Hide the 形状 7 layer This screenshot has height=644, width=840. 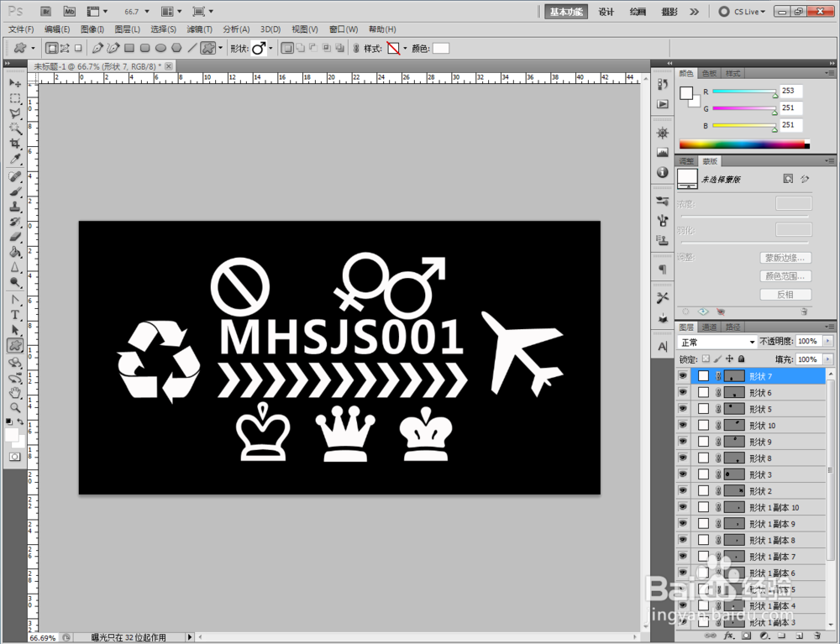[x=683, y=376]
